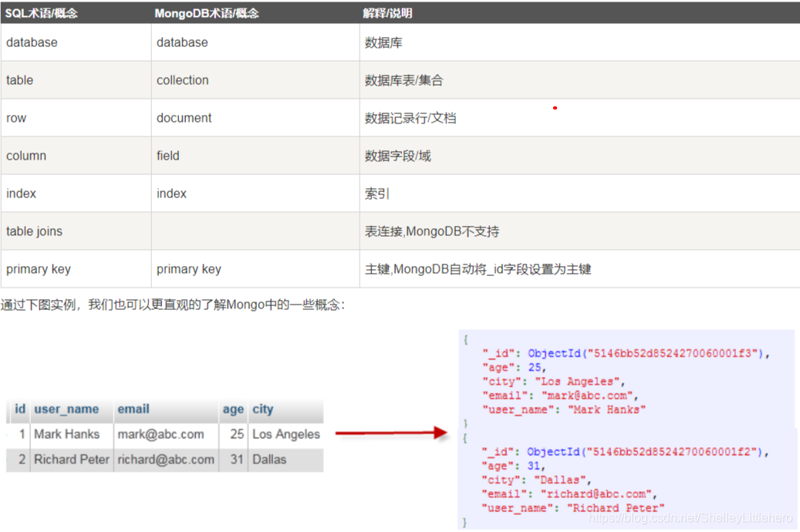Click the '"age": 25' JSON line

[x=515, y=367]
